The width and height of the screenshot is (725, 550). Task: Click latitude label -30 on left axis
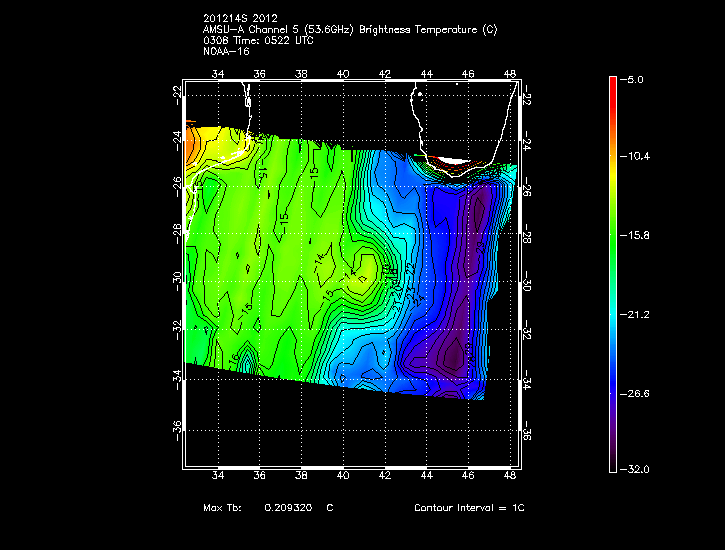(x=176, y=277)
